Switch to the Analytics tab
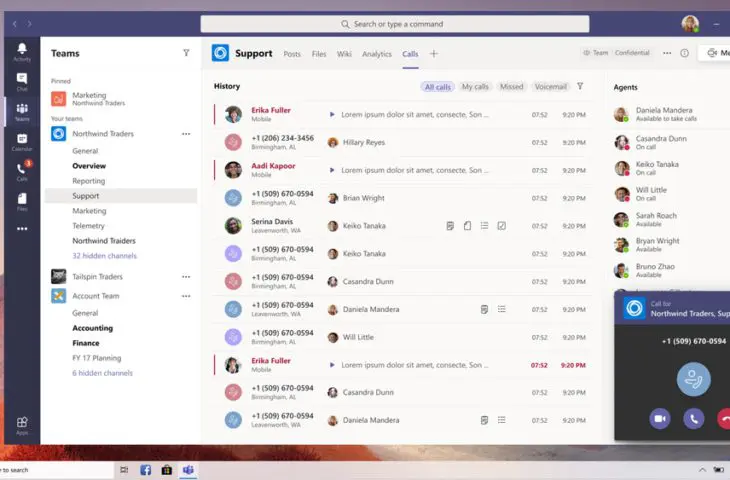 tap(377, 54)
